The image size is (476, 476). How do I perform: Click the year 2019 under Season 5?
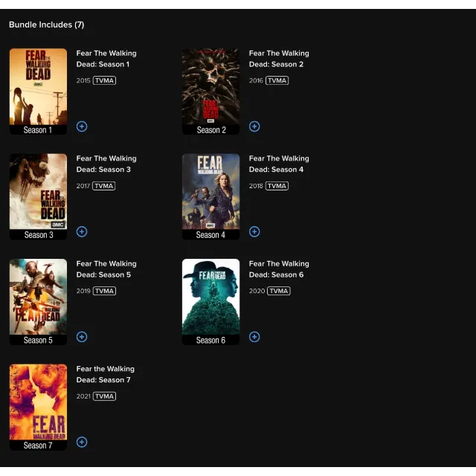coord(83,291)
